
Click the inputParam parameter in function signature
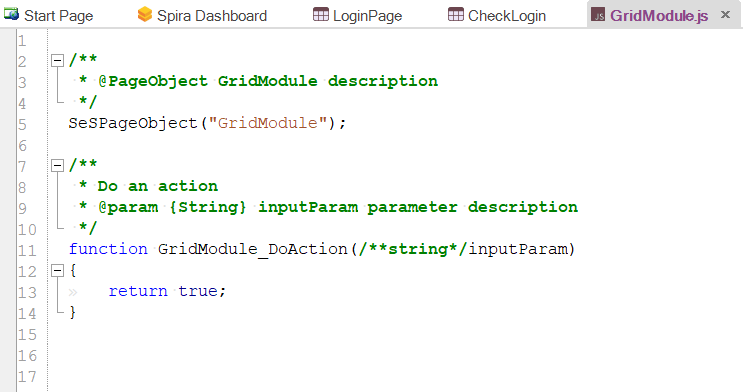[x=518, y=249]
